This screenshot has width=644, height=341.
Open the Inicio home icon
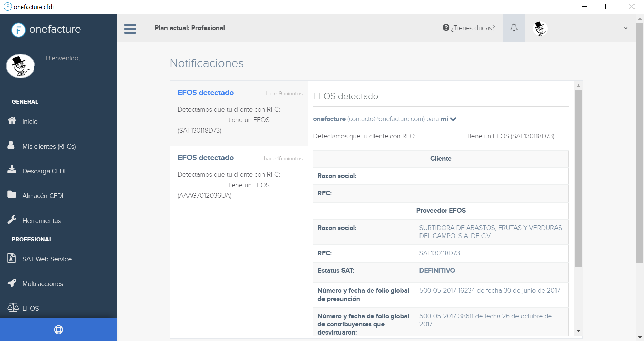12,121
